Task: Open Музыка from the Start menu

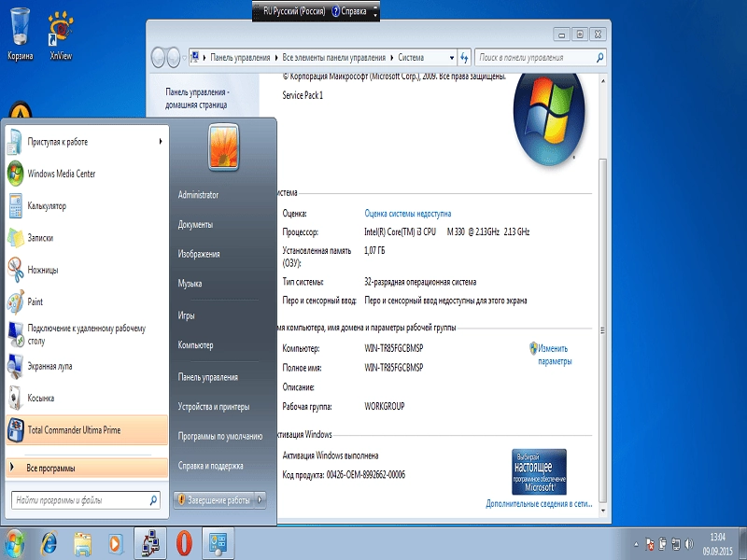Action: tap(190, 283)
